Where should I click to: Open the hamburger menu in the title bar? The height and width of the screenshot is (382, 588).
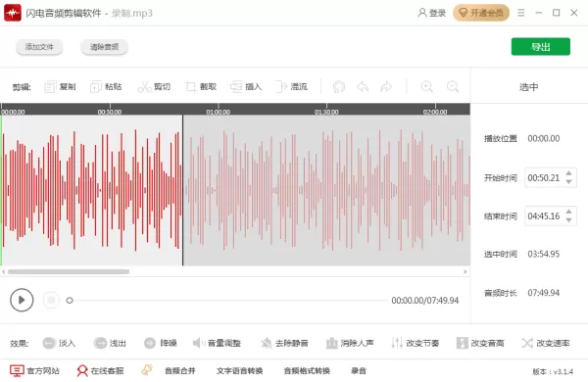click(x=521, y=13)
